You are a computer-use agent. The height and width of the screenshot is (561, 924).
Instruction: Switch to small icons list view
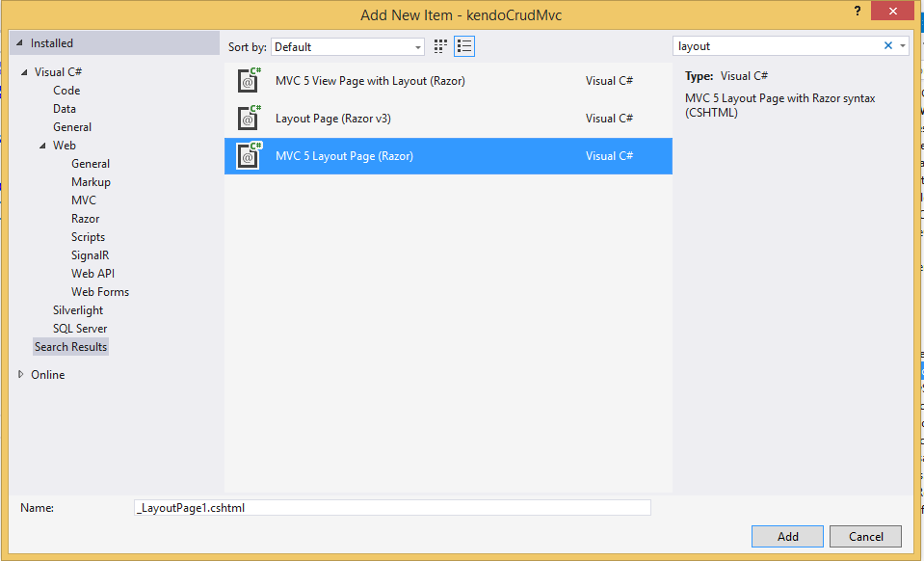[464, 46]
